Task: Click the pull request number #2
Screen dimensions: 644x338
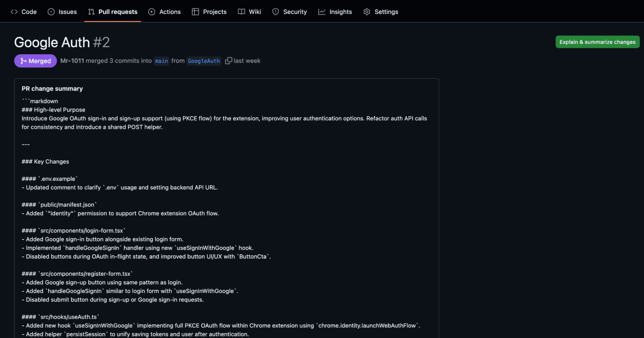Action: [101, 42]
